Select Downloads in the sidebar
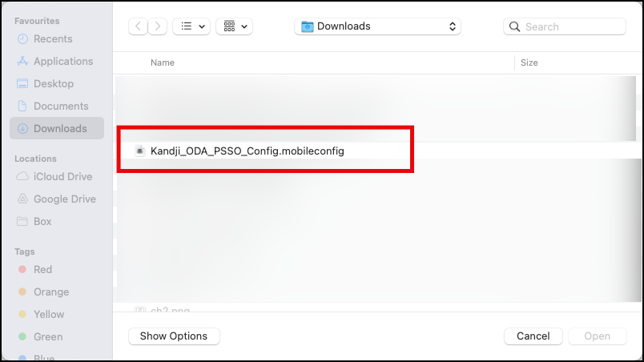 pyautogui.click(x=60, y=128)
